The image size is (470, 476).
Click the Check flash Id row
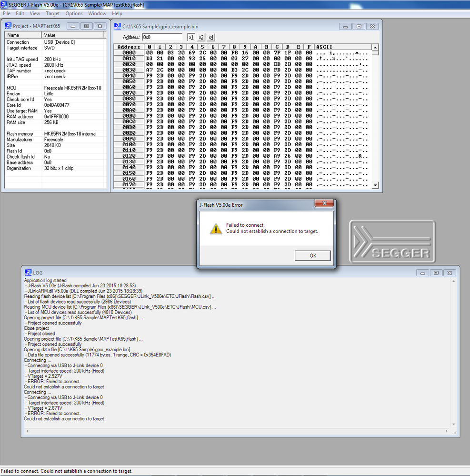(55, 157)
